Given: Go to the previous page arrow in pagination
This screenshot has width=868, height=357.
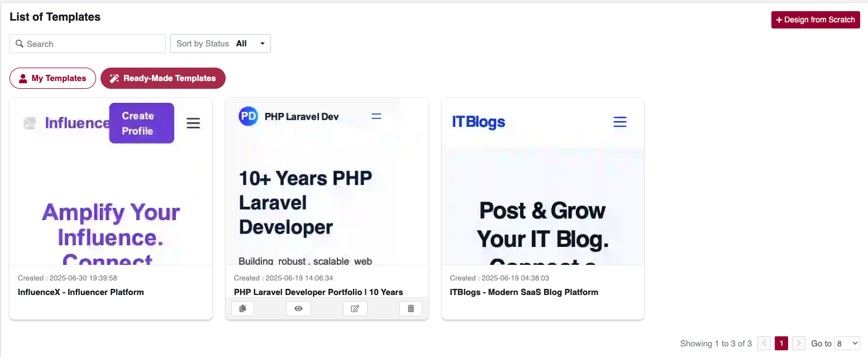Looking at the screenshot, I should [x=764, y=344].
